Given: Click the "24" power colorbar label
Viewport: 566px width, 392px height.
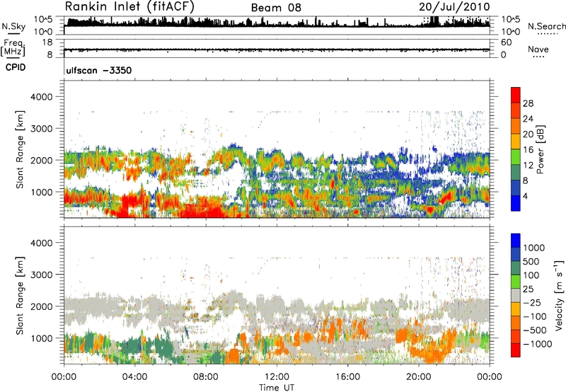Looking at the screenshot, I should [528, 119].
